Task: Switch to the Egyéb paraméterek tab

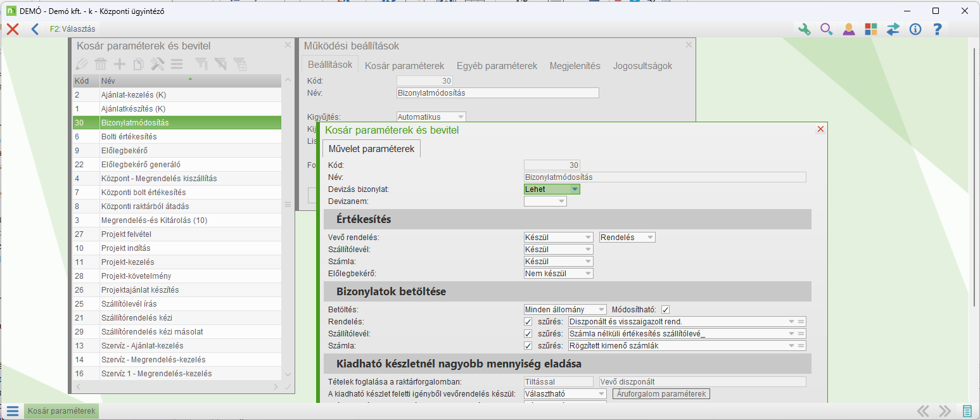Action: tap(497, 66)
